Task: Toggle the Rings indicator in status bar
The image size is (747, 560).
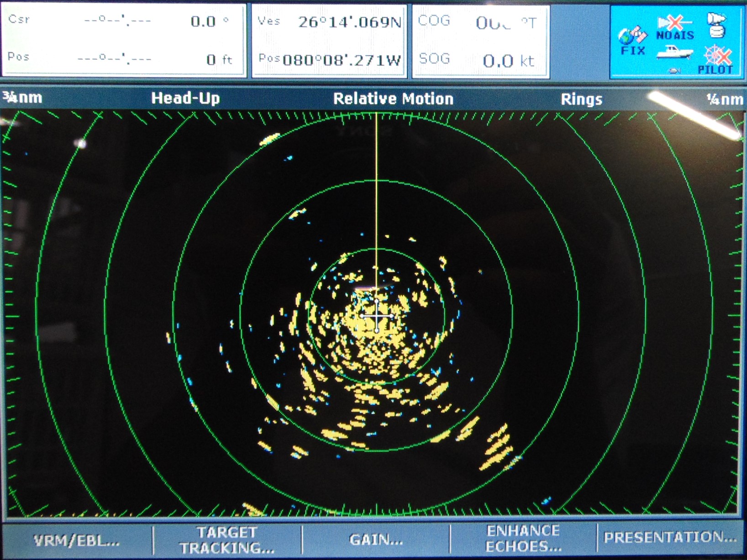Action: pyautogui.click(x=581, y=99)
